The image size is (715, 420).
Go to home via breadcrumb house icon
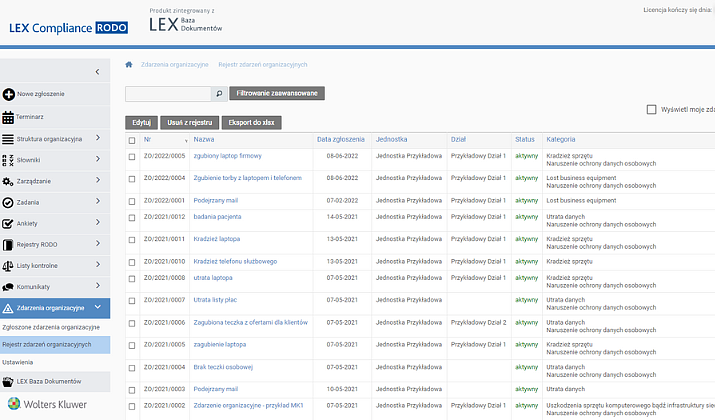(x=129, y=64)
